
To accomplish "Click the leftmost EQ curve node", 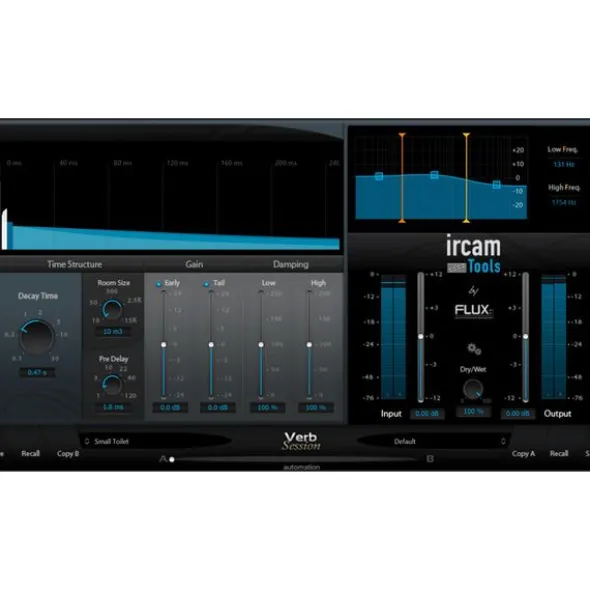I will coord(379,176).
